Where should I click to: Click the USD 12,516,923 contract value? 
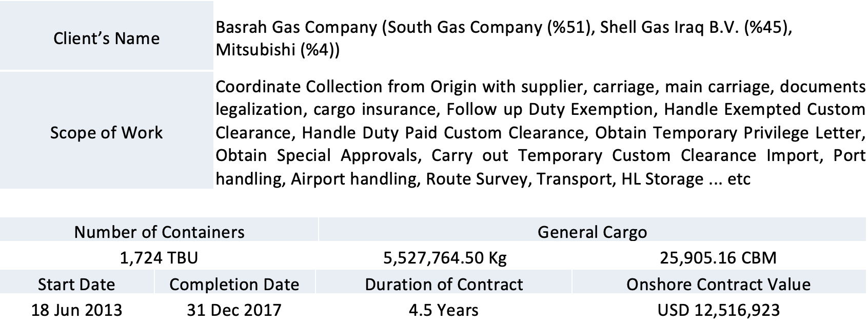[x=719, y=310]
